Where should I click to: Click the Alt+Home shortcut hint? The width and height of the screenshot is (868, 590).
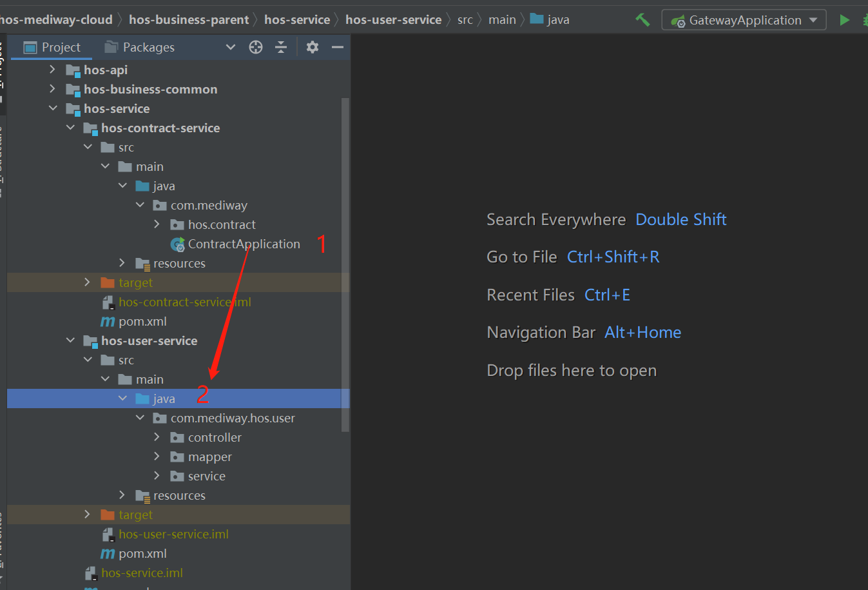(x=643, y=333)
